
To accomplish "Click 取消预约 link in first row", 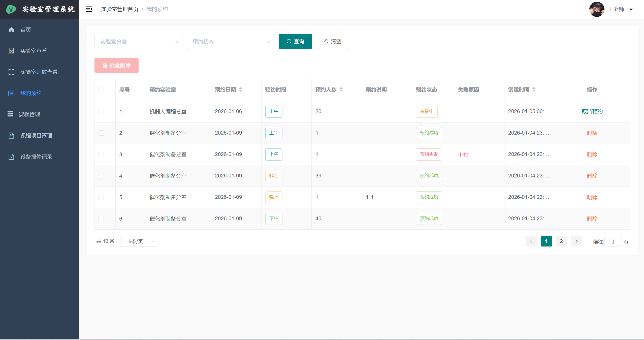I will [592, 111].
